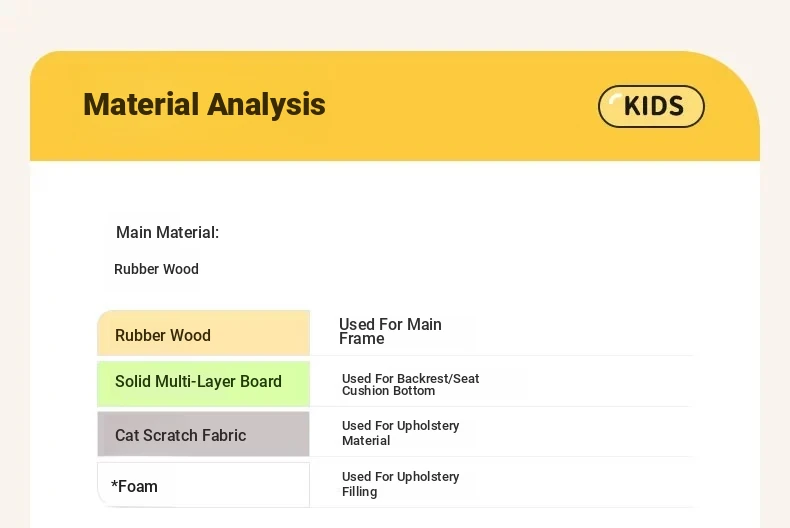Select the yellow Rubber Wood cell

(203, 334)
